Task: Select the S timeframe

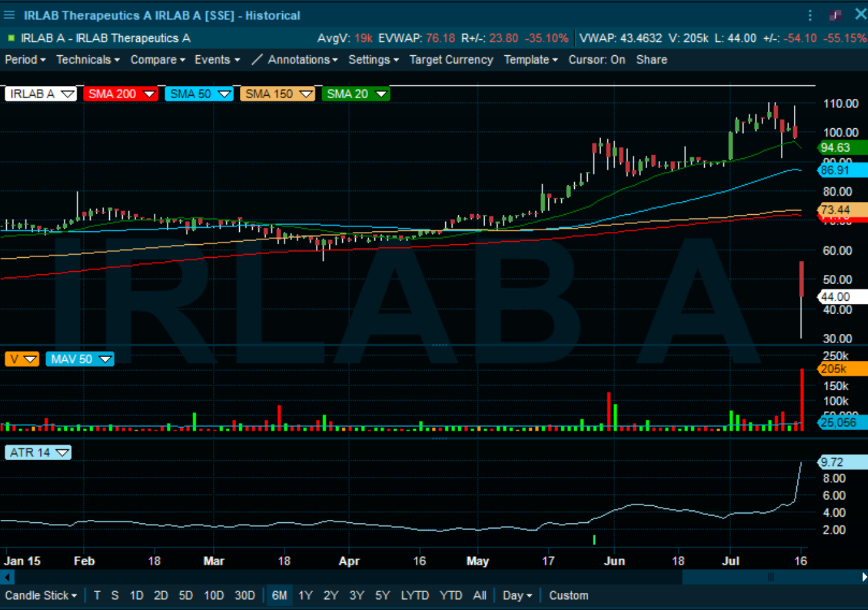Action: click(x=115, y=595)
